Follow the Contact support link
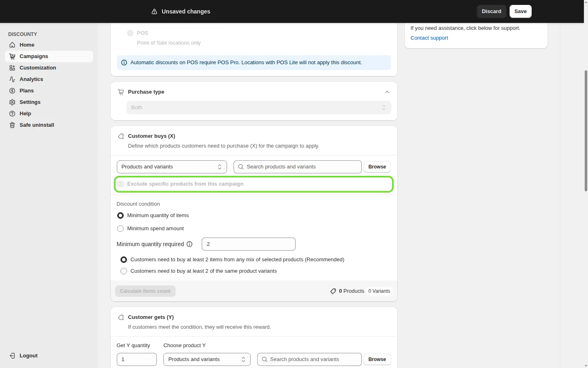 (x=429, y=38)
